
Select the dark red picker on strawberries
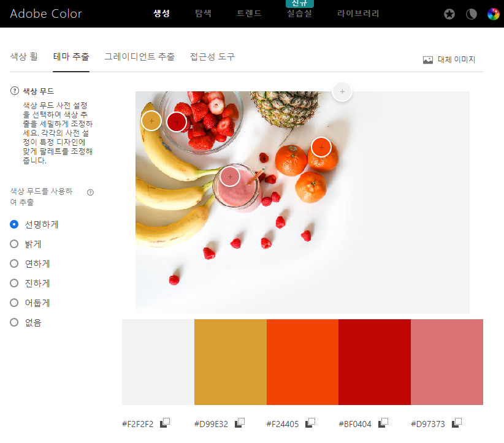click(177, 122)
